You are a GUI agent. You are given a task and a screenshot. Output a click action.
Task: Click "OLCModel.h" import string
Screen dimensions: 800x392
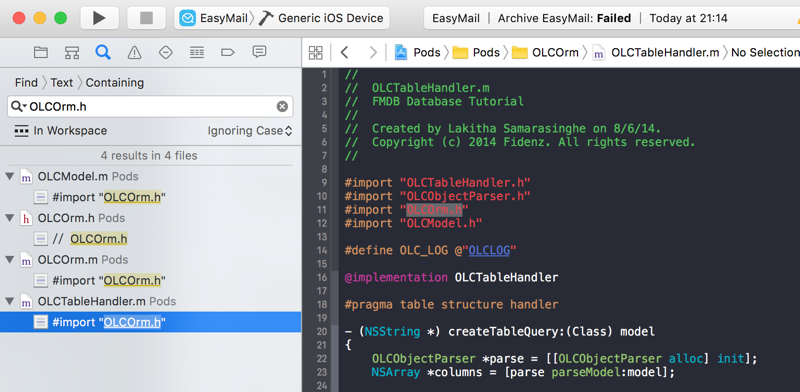(x=441, y=224)
